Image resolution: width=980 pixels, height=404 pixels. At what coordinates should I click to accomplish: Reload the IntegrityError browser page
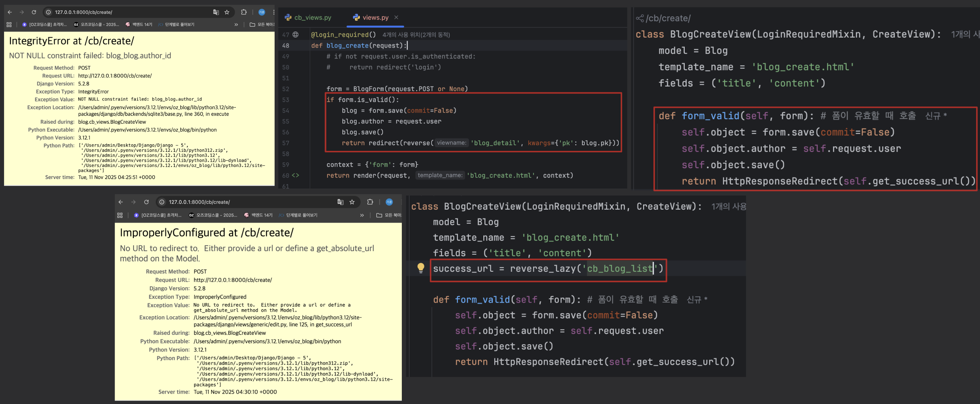click(x=34, y=12)
